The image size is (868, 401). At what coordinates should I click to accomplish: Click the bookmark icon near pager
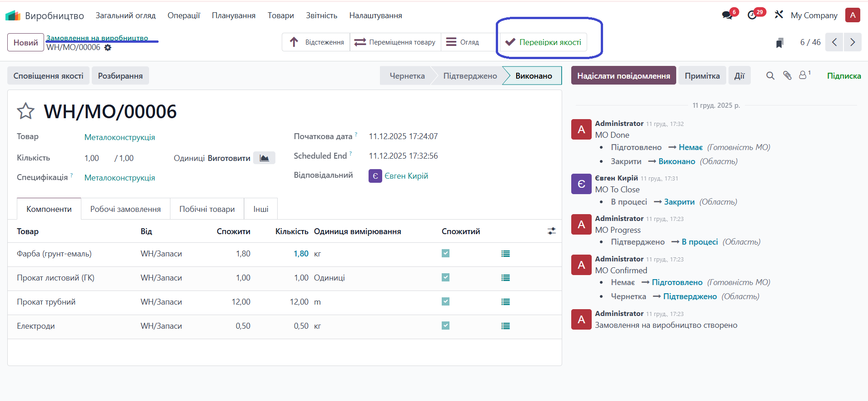pyautogui.click(x=780, y=43)
